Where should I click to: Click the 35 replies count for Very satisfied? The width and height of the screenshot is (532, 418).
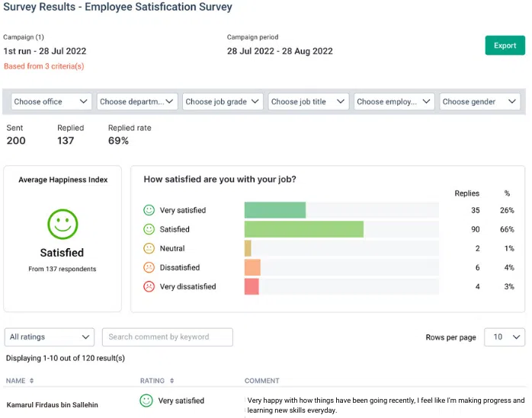[476, 210]
